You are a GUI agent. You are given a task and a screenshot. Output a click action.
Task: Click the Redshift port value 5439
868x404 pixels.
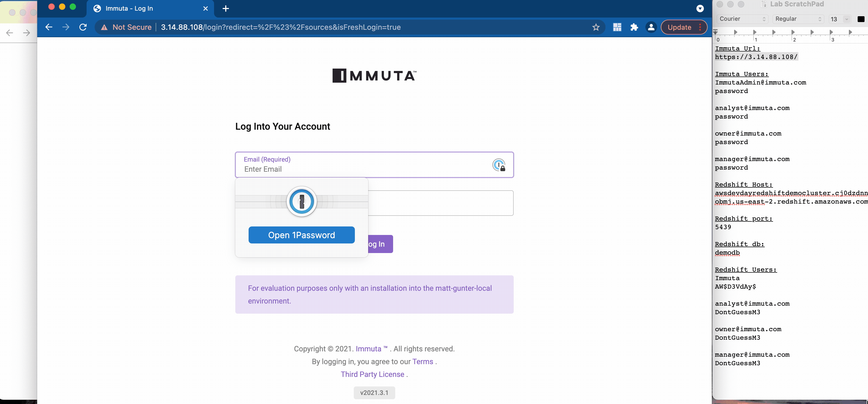click(723, 227)
